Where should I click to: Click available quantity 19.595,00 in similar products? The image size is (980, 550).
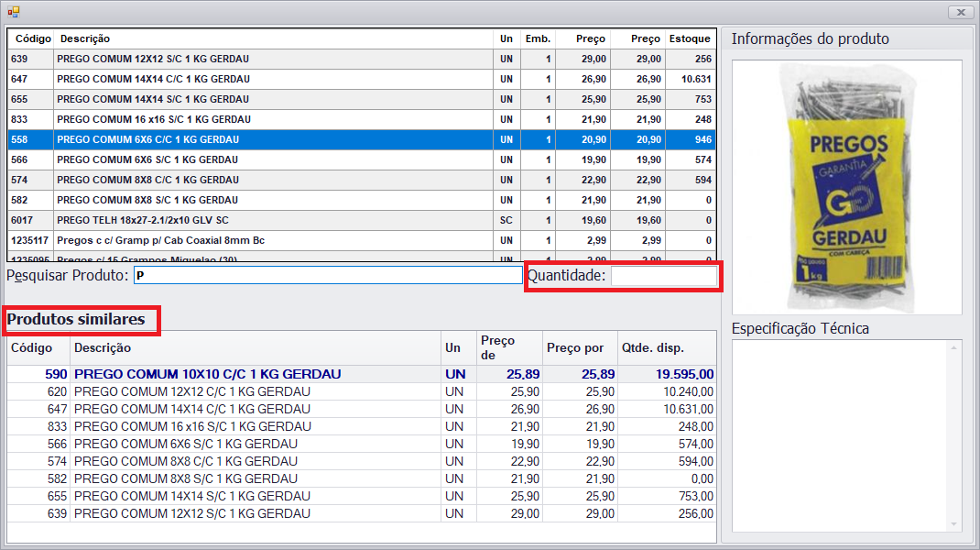[684, 374]
